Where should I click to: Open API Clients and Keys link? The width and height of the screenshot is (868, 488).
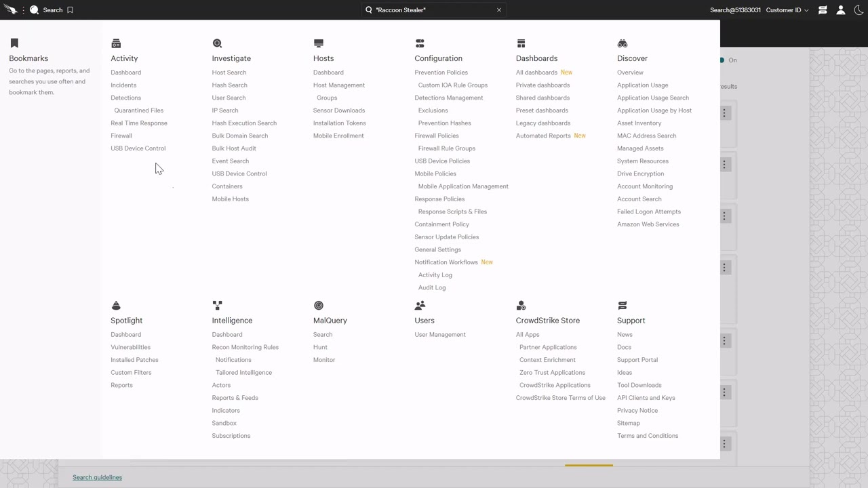[x=646, y=398]
